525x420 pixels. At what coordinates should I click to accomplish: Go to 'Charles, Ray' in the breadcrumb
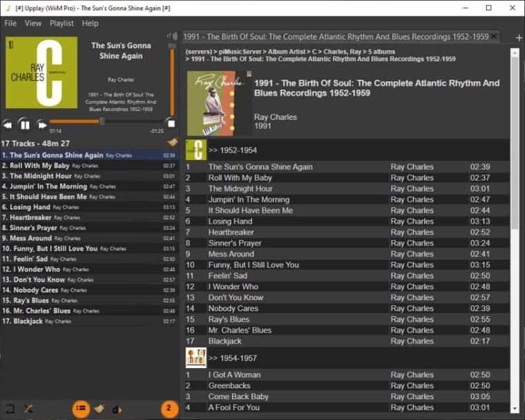[342, 52]
